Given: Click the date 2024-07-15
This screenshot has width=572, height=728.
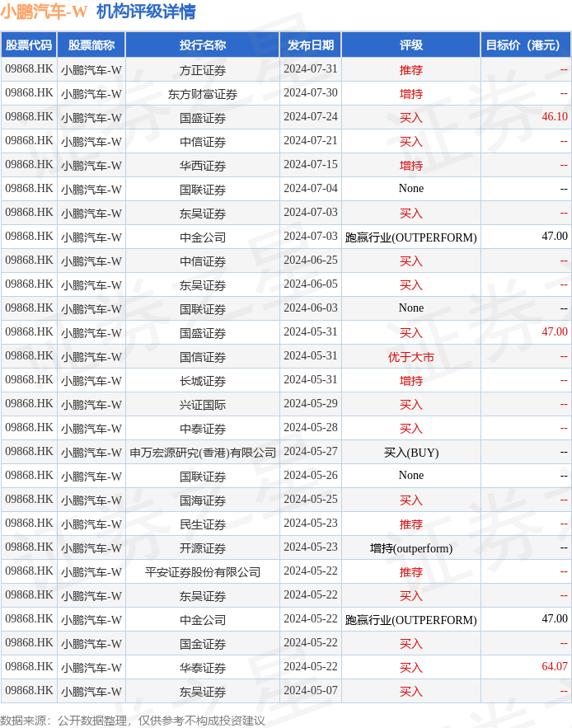Looking at the screenshot, I should click(x=311, y=165).
